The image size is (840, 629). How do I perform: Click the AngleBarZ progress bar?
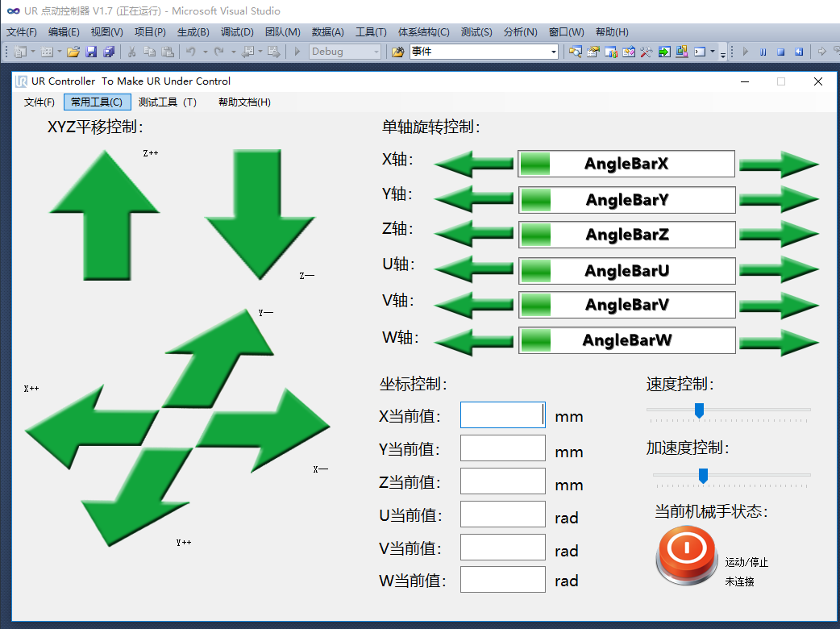click(626, 235)
